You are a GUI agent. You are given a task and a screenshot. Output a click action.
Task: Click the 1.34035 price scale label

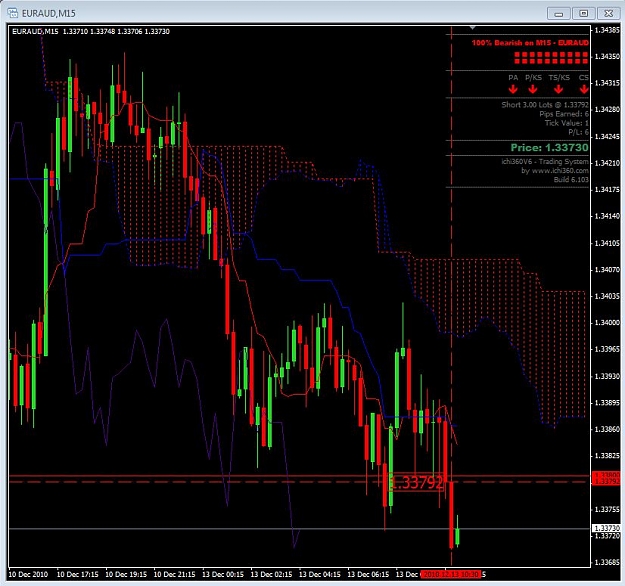pyautogui.click(x=607, y=296)
